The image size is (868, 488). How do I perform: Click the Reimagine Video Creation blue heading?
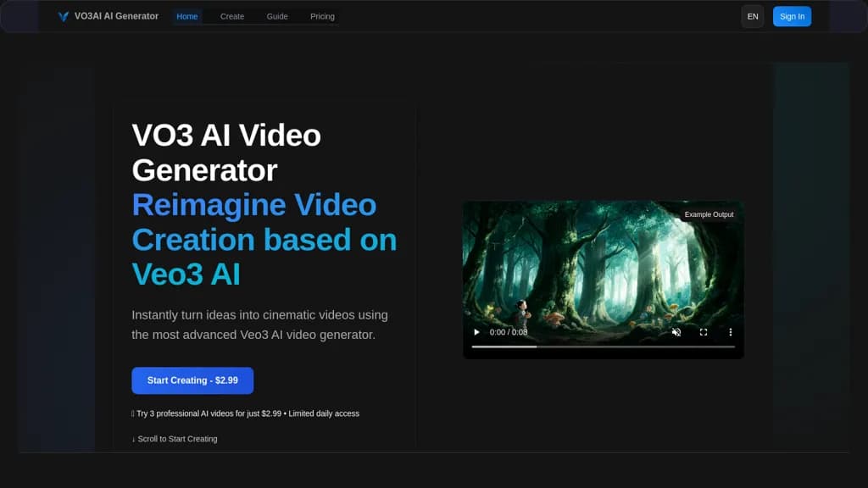pos(264,240)
